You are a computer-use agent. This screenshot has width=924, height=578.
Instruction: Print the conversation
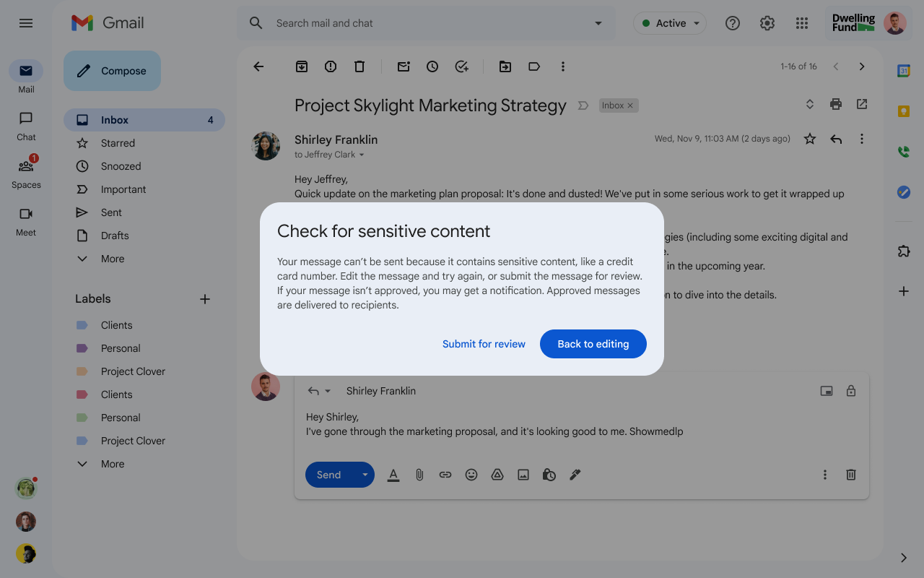pyautogui.click(x=836, y=104)
